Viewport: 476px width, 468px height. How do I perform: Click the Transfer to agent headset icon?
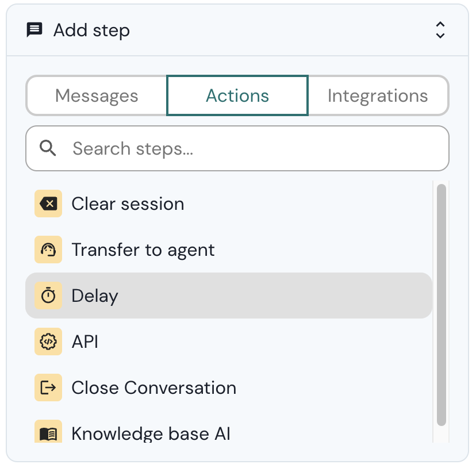coord(48,250)
